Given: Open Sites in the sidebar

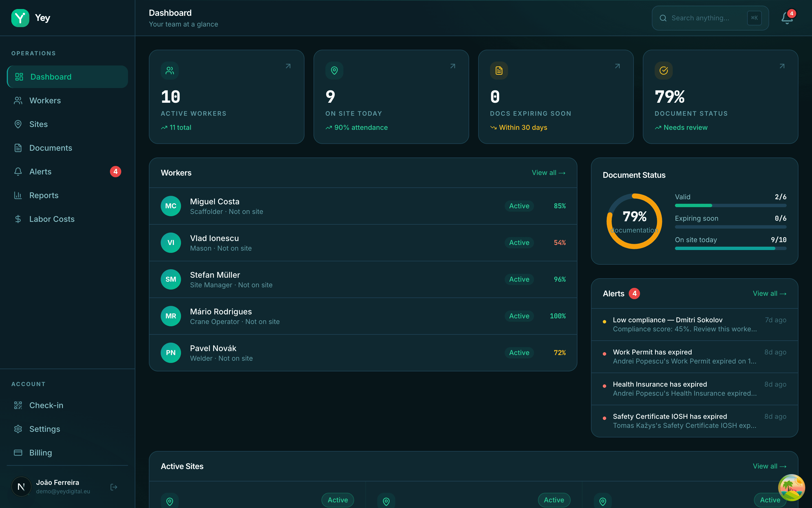Looking at the screenshot, I should 67,124.
